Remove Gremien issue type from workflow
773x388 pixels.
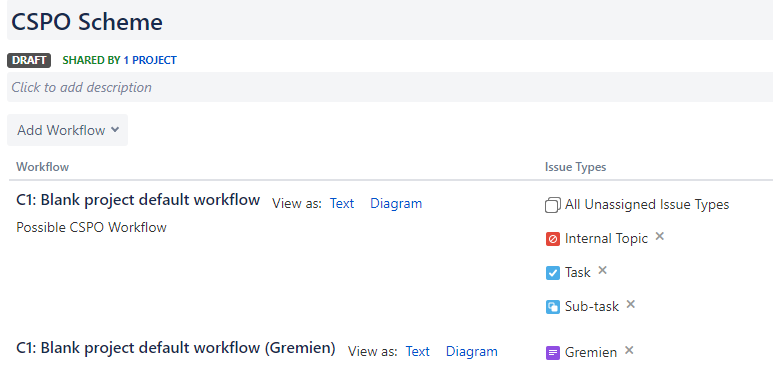629,350
